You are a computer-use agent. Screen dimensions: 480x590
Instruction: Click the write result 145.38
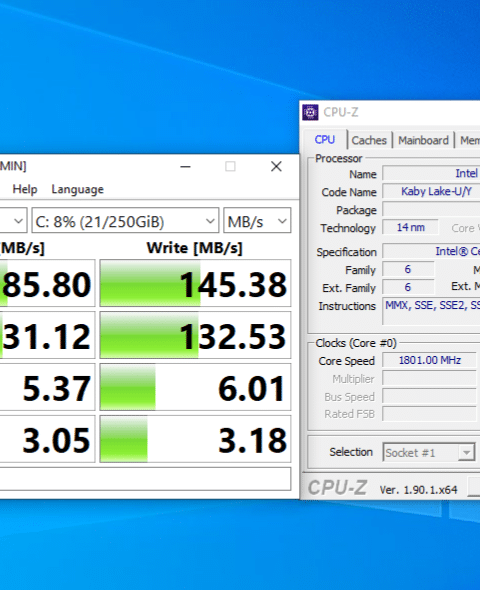pyautogui.click(x=195, y=283)
